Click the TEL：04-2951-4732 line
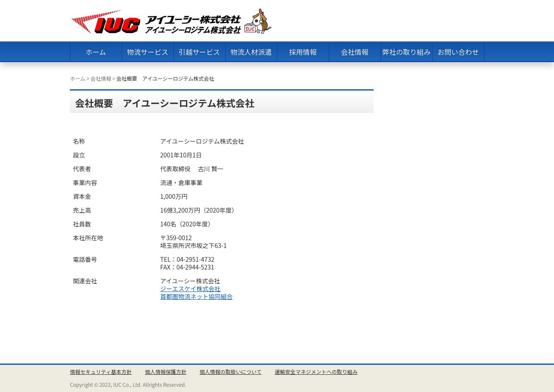This screenshot has width=554, height=392. [187, 260]
